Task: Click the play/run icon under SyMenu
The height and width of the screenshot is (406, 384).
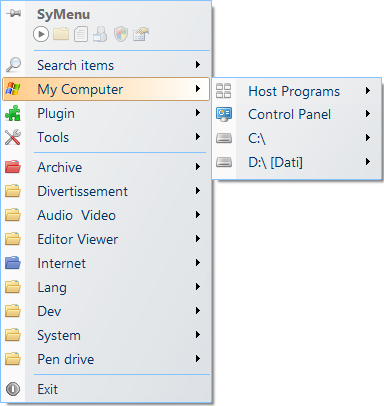Action: click(41, 34)
